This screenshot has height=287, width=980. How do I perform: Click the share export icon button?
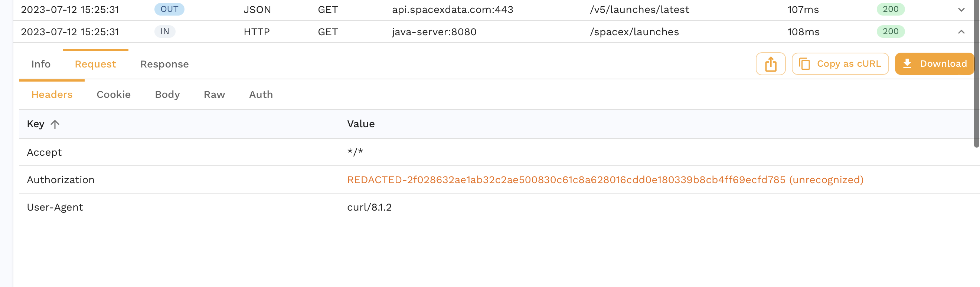click(x=770, y=64)
